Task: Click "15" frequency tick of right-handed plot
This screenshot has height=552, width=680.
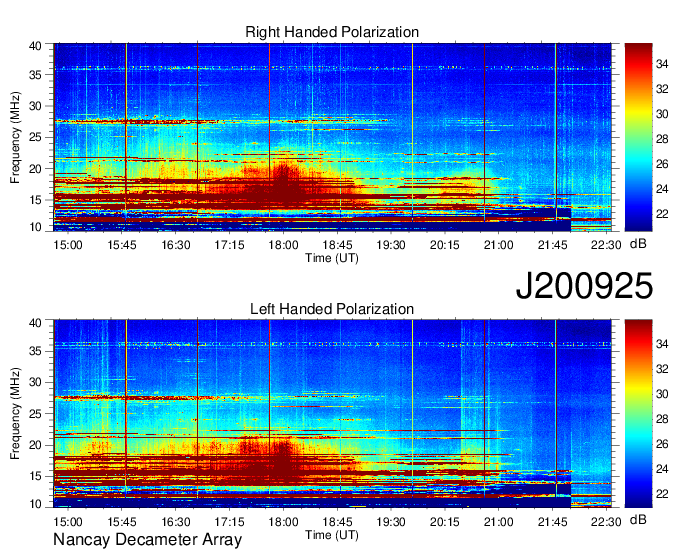Action: (36, 200)
